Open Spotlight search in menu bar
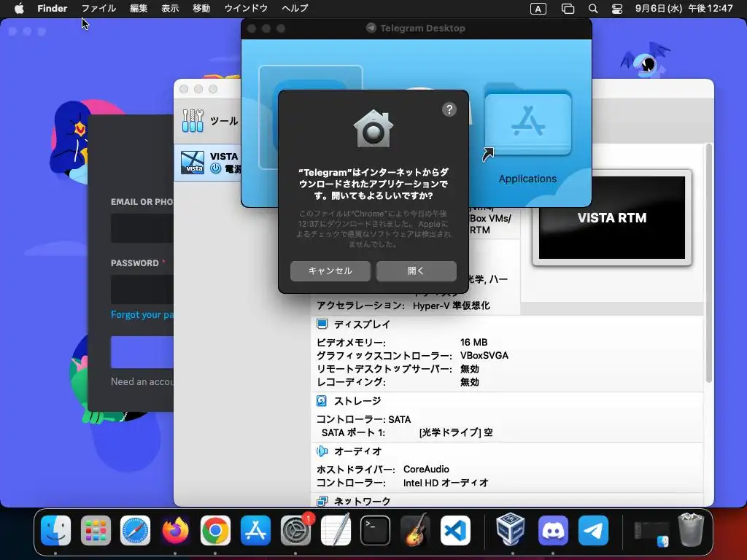The height and width of the screenshot is (560, 747). (593, 9)
